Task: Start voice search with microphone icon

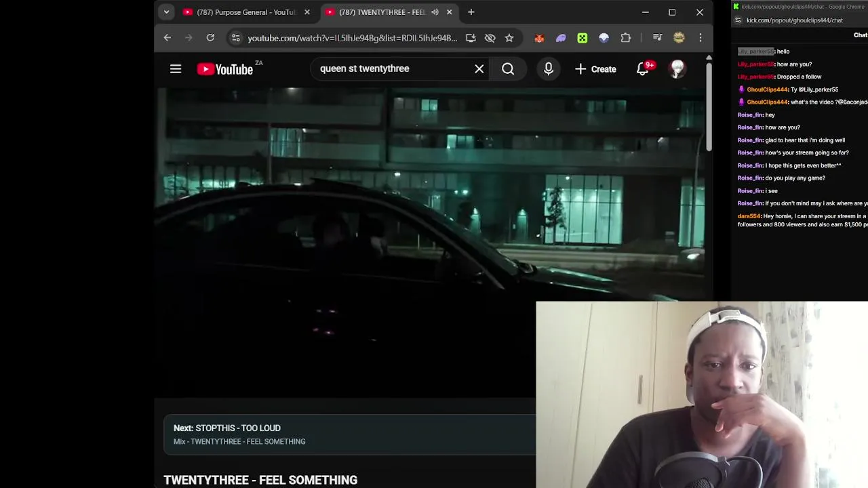Action: coord(549,68)
